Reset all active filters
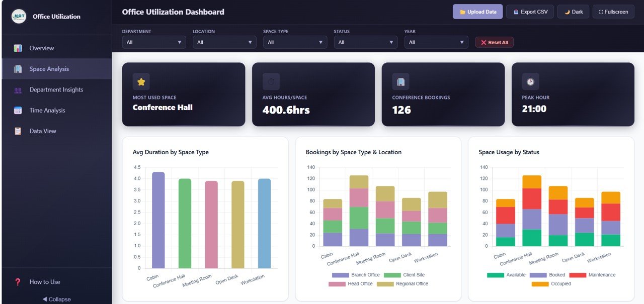Screen dimensions: 644x304 tap(494, 42)
